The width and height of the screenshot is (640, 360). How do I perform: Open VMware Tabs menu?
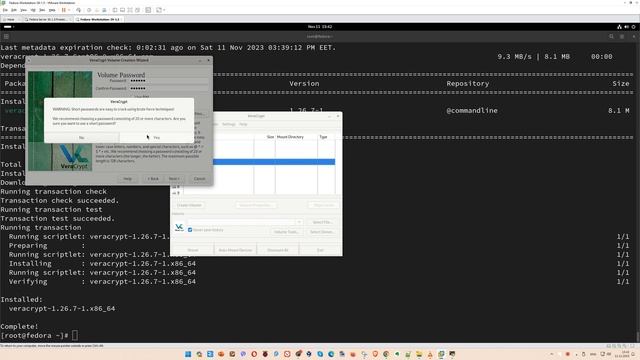point(42,10)
